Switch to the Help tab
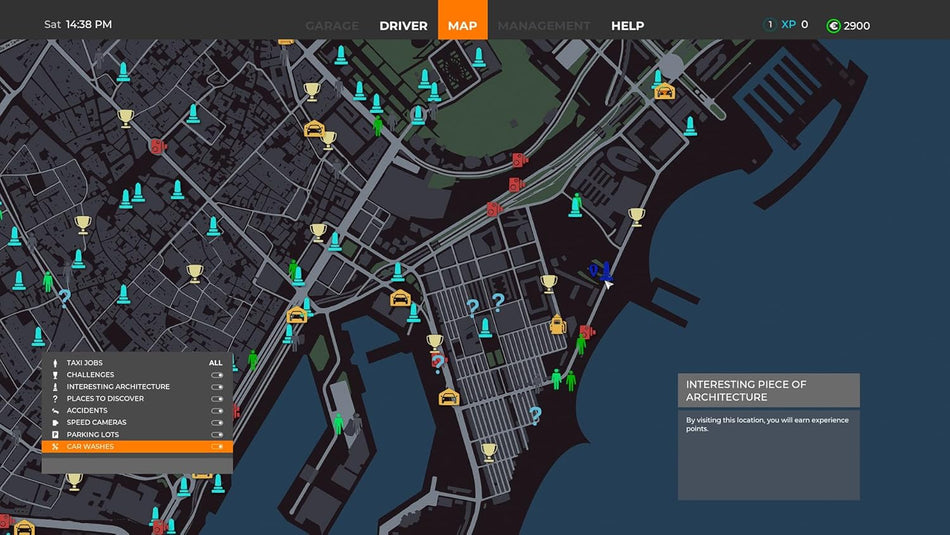 coord(627,25)
